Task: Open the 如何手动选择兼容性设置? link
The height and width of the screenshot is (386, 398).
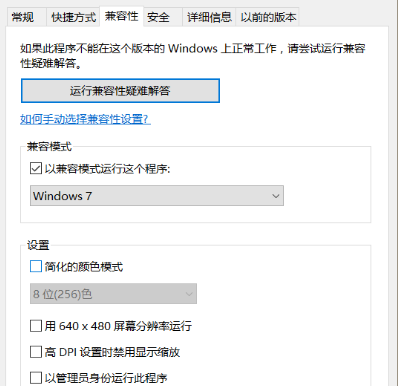Action: [x=85, y=119]
